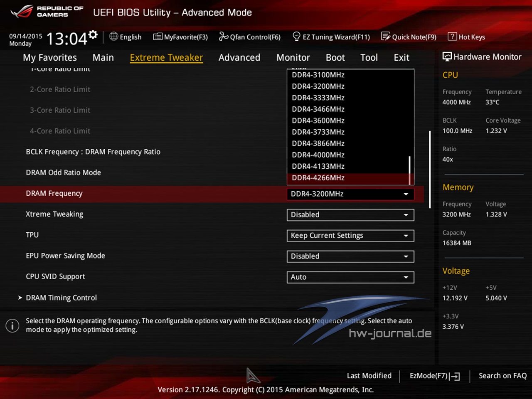Click the main settings page scrollbar
This screenshot has width=532, height=399.
(430, 170)
